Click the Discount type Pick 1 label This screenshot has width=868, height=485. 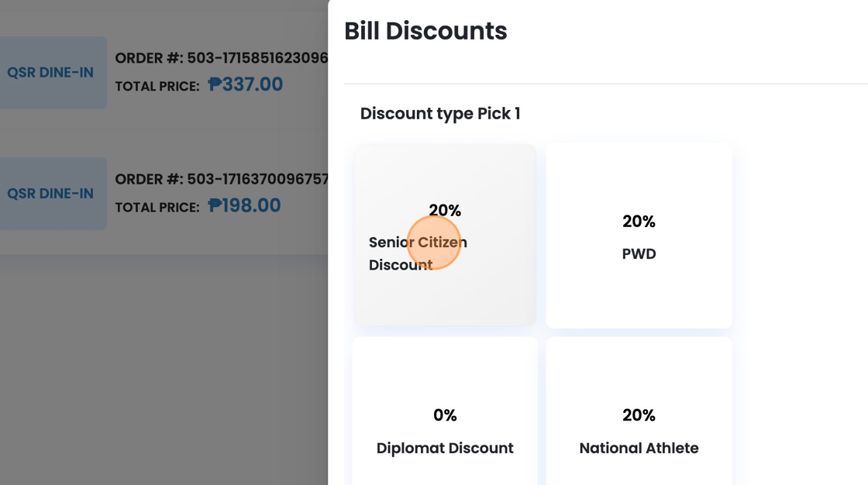pyautogui.click(x=440, y=114)
